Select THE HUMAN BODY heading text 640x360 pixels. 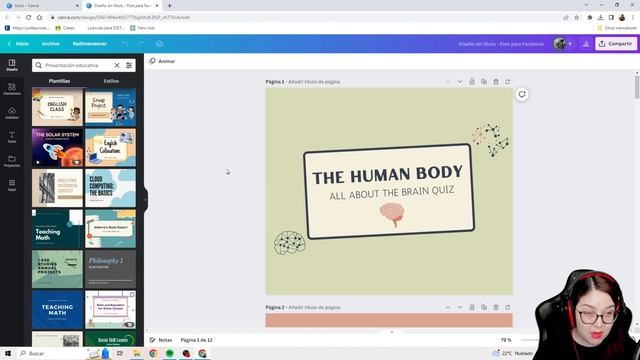coord(388,174)
